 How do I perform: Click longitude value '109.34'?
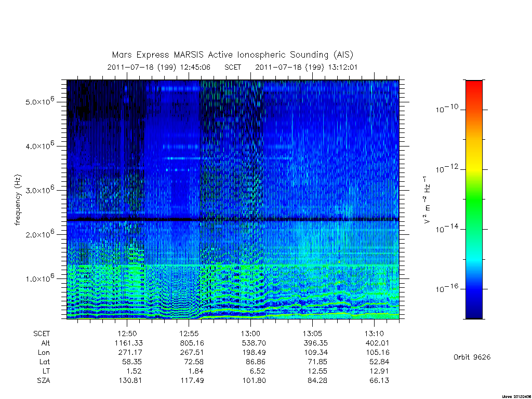(315, 353)
